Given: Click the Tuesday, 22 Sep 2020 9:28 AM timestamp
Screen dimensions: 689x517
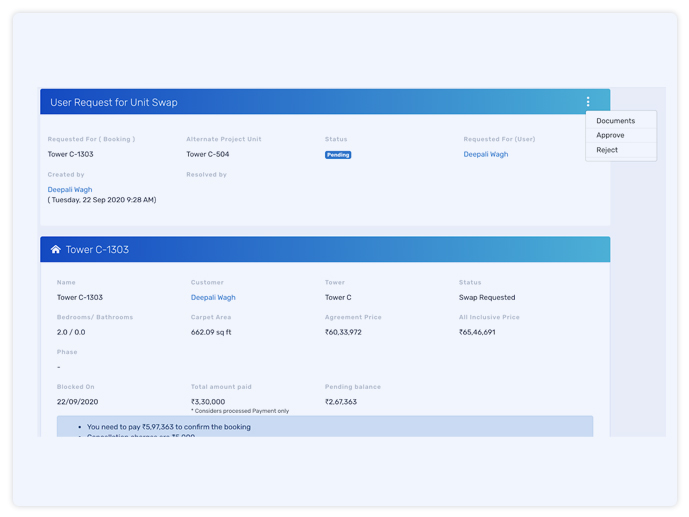Looking at the screenshot, I should (102, 200).
